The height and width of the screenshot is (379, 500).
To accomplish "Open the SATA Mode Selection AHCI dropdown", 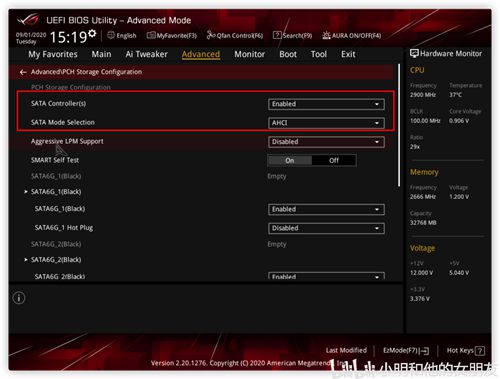I will (x=326, y=123).
